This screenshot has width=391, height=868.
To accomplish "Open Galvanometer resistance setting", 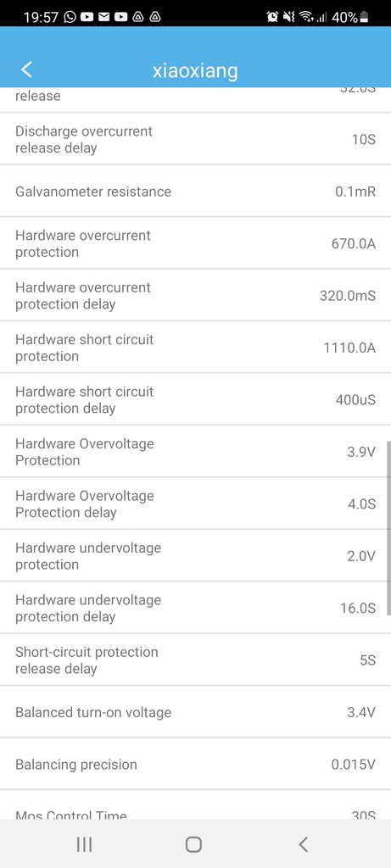I will click(195, 192).
